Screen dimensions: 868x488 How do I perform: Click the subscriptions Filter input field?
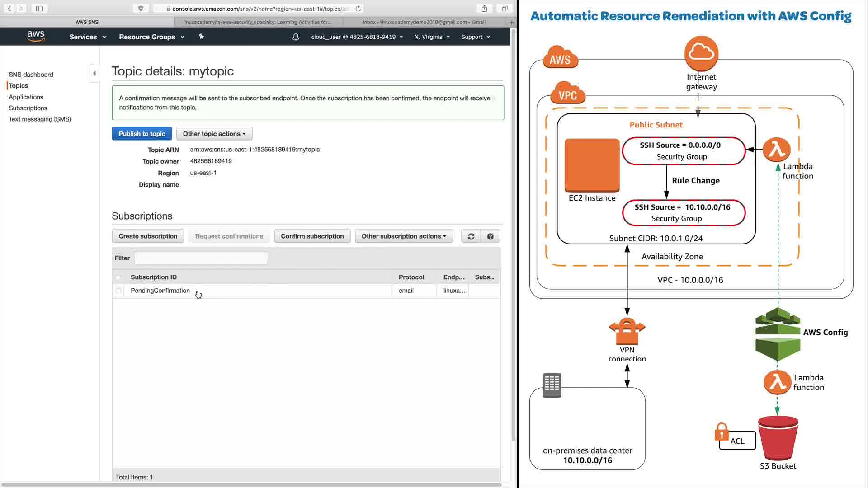point(201,258)
